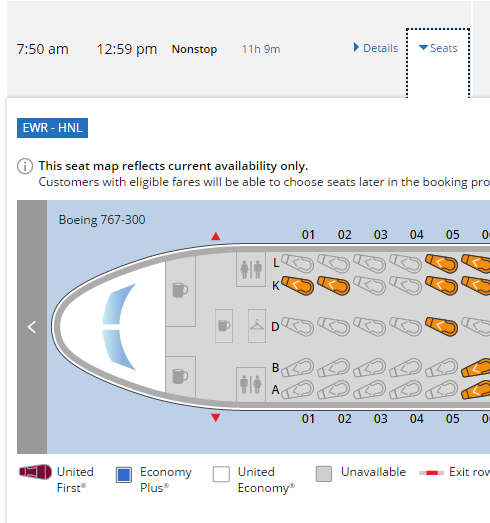The height and width of the screenshot is (523, 490).
Task: Click the United Economy white legend box
Action: pyautogui.click(x=221, y=474)
